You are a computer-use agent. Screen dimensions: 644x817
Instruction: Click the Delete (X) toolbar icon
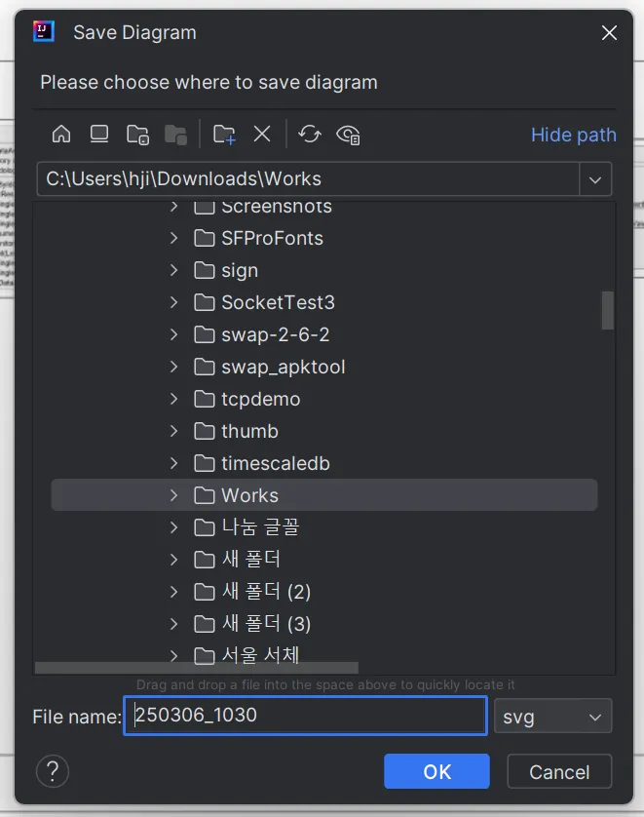coord(262,135)
